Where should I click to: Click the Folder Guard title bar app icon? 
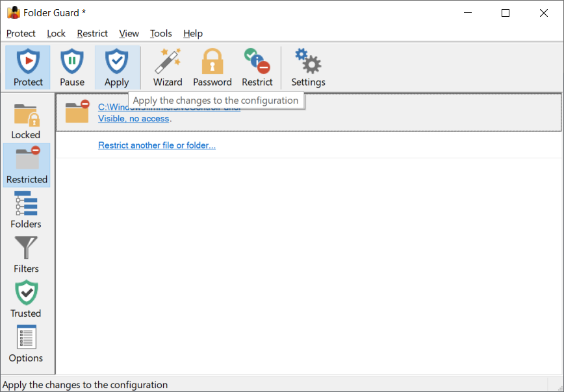pyautogui.click(x=14, y=12)
